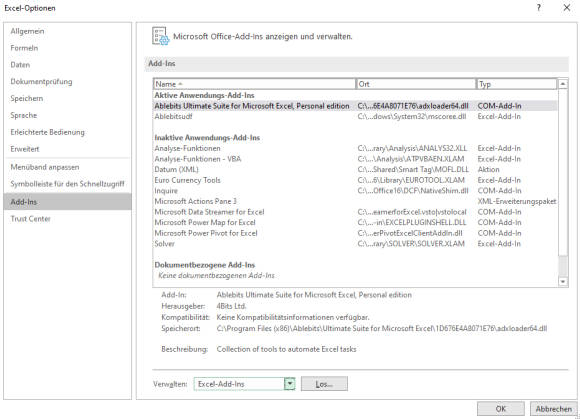Click the help question mark icon
This screenshot has width=580, height=419.
[539, 8]
